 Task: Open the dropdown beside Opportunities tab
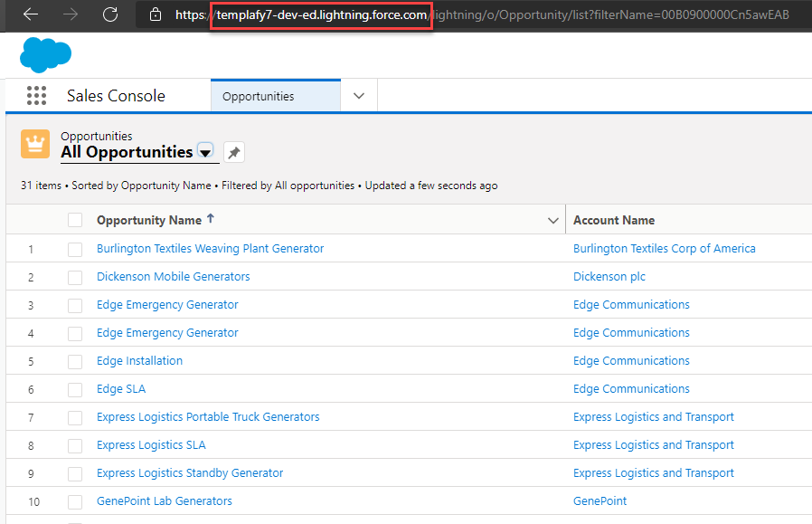(359, 94)
